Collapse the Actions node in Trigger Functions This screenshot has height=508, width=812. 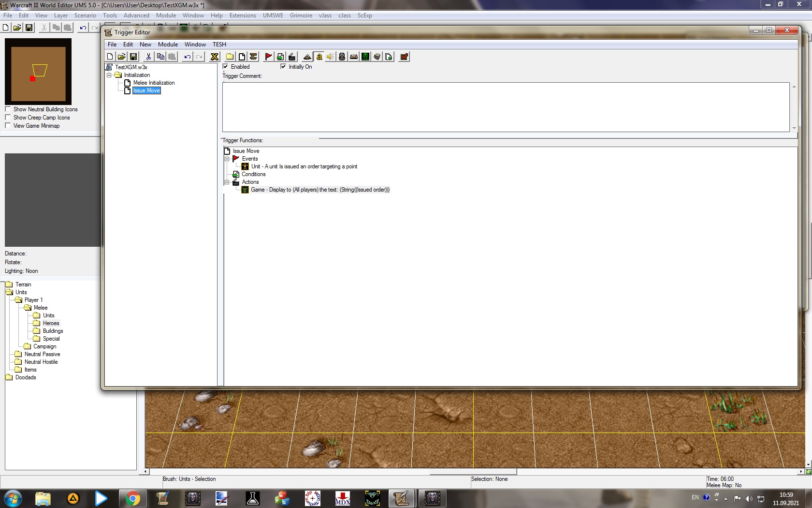227,182
